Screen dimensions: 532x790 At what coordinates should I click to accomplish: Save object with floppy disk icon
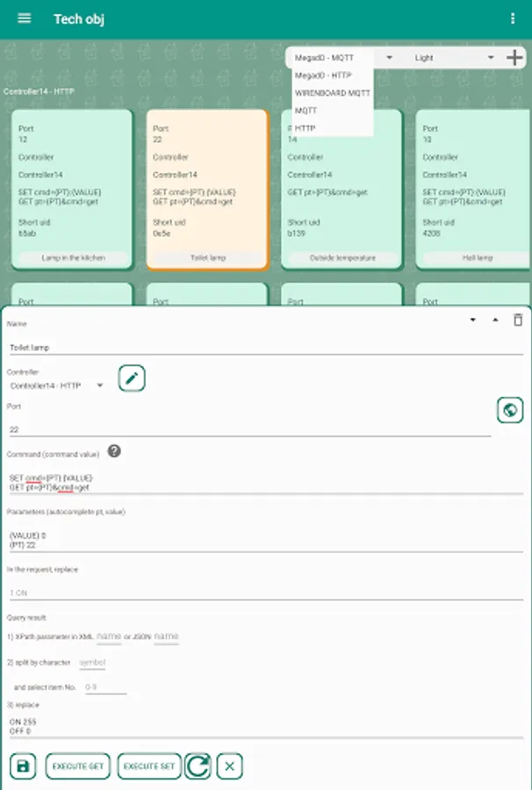23,766
